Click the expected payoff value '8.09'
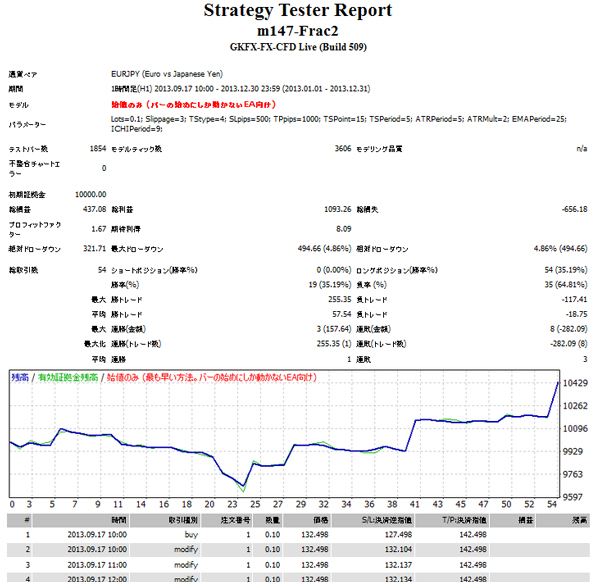Image resolution: width=600 pixels, height=582 pixels. (344, 229)
